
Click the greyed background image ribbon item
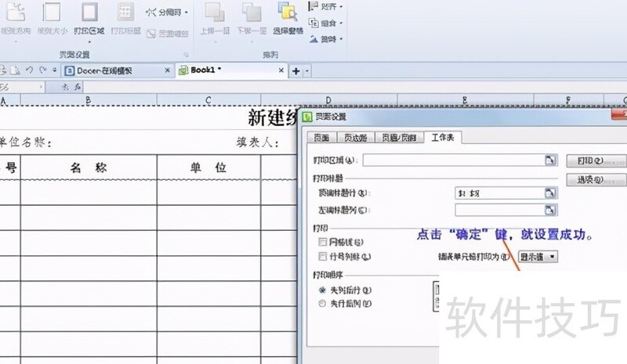tap(167, 34)
